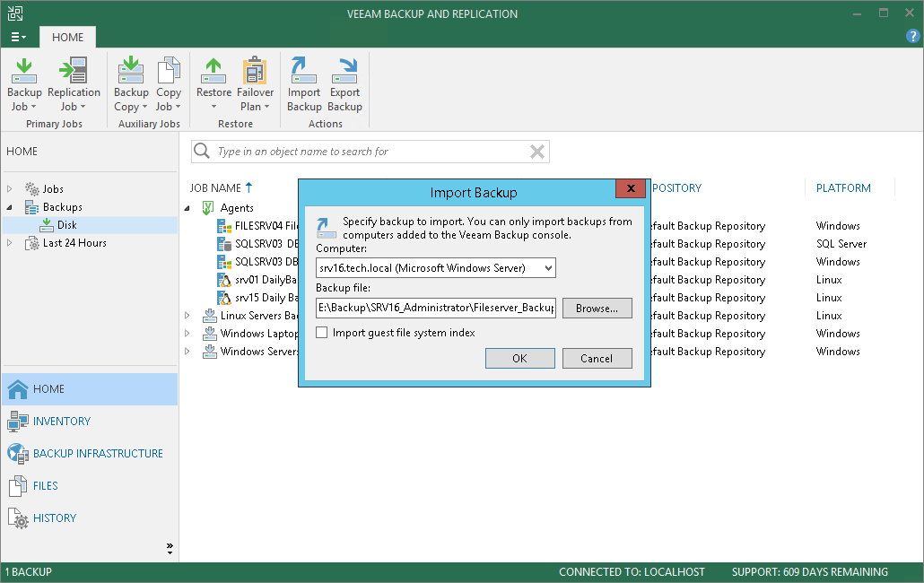
Task: Click 'SUPPORT: 609 DAYS REMAINING' status text
Action: pos(810,572)
